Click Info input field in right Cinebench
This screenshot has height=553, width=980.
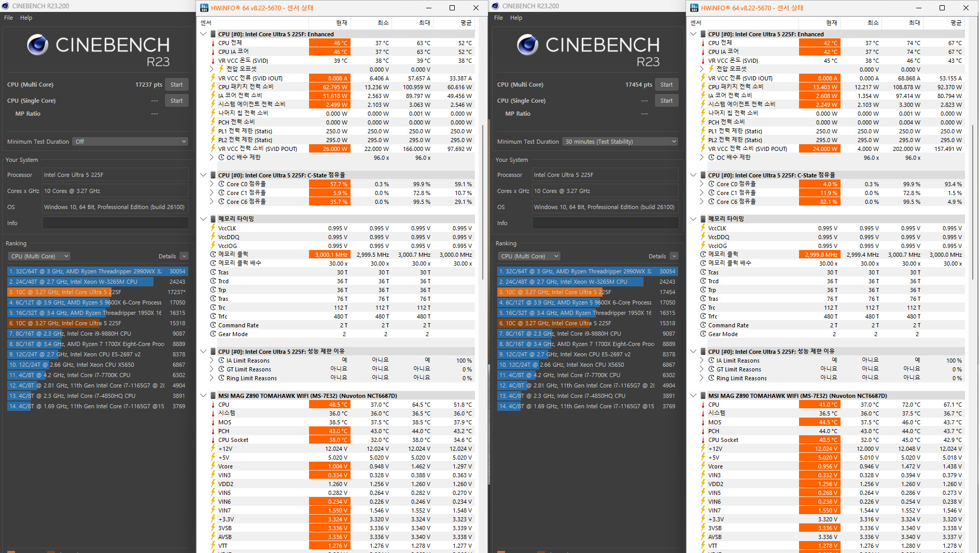tap(605, 223)
